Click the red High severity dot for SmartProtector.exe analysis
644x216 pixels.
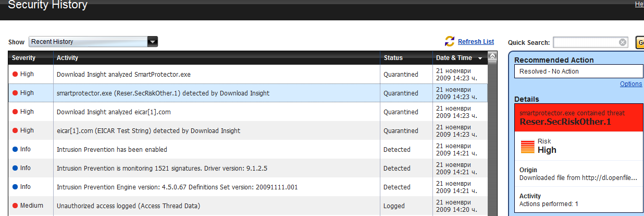click(15, 75)
